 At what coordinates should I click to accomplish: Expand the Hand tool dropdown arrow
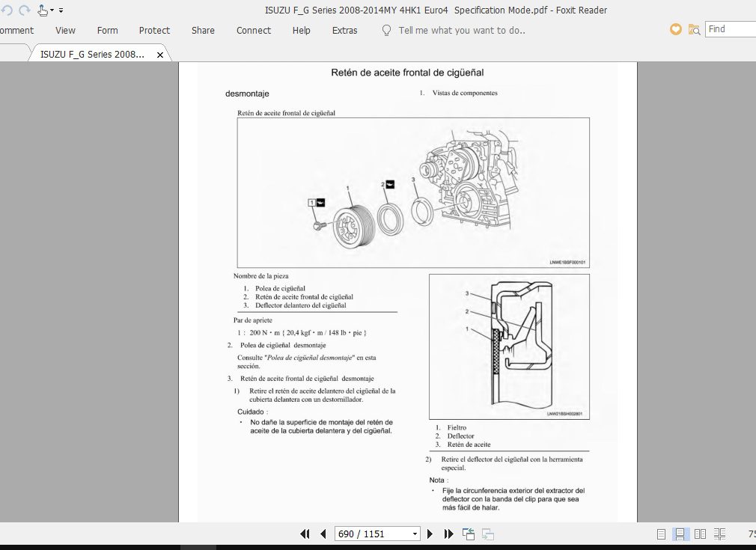pyautogui.click(x=52, y=10)
